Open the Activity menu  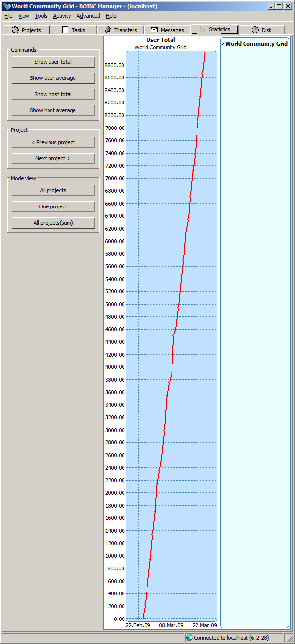[x=62, y=16]
